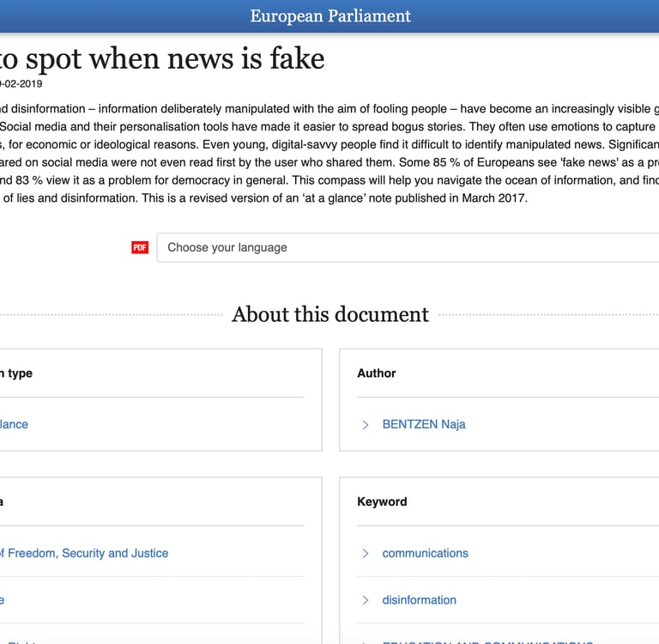Viewport: 659px width, 644px height.
Task: Click chevron beside disinformation keyword
Action: tap(366, 600)
